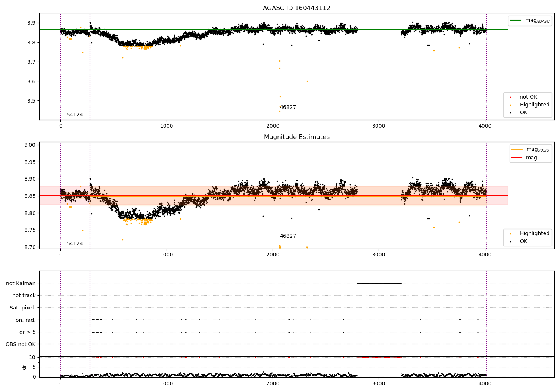Click the "not Kalman" row label
Viewport: 560px width, 392px height.
point(21,283)
